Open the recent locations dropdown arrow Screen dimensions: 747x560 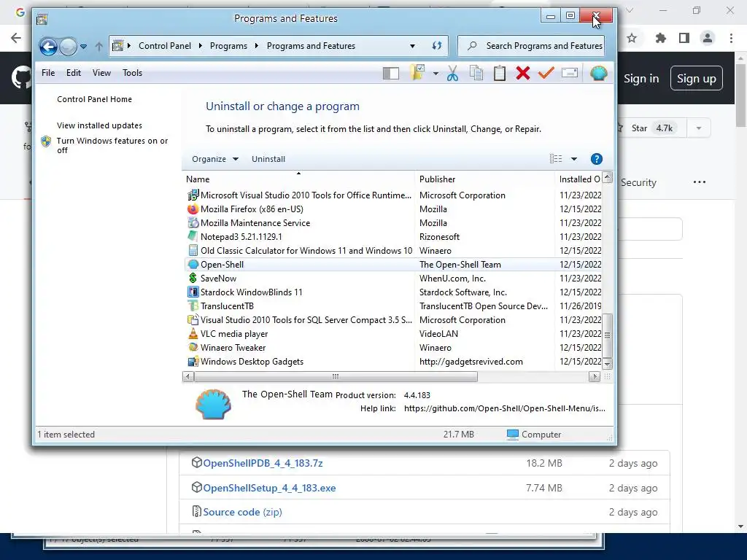83,46
